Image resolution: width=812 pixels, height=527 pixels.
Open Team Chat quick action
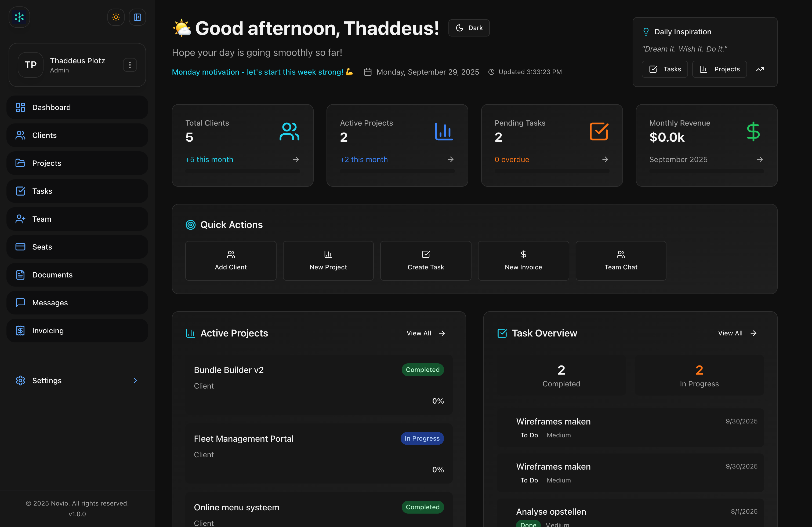tap(621, 261)
